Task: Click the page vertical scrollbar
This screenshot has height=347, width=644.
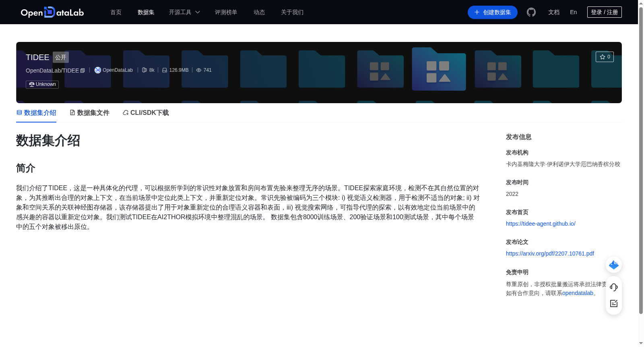Action: point(641,161)
